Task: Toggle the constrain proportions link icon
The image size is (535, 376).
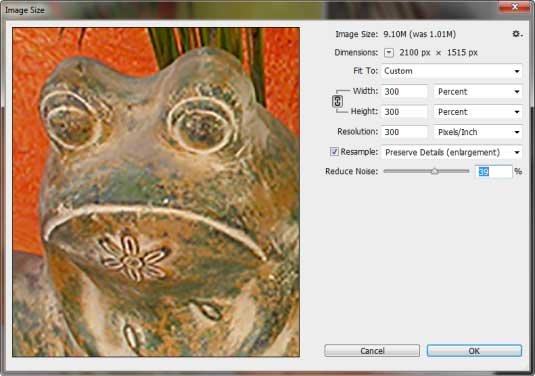Action: (x=337, y=101)
